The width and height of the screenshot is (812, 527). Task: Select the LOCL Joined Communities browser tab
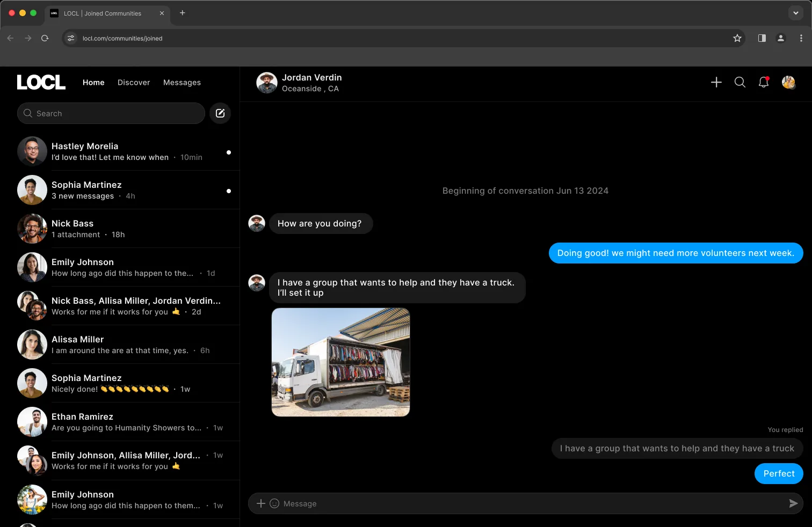click(107, 13)
